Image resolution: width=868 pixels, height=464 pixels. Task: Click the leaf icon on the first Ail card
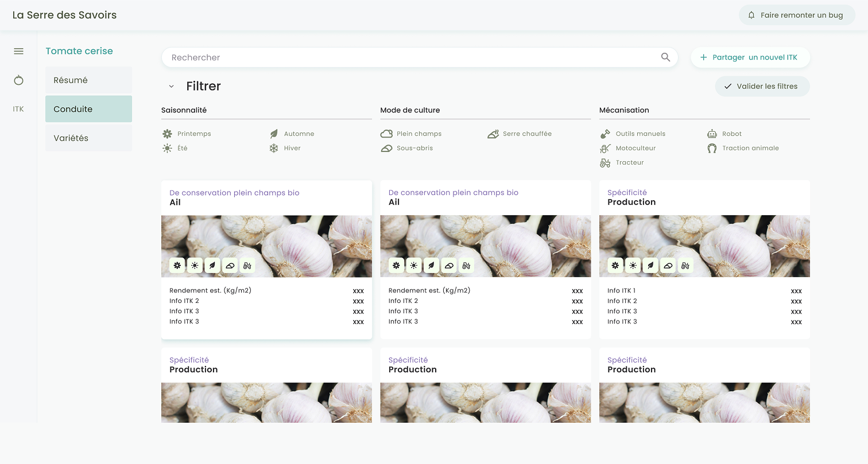(212, 265)
